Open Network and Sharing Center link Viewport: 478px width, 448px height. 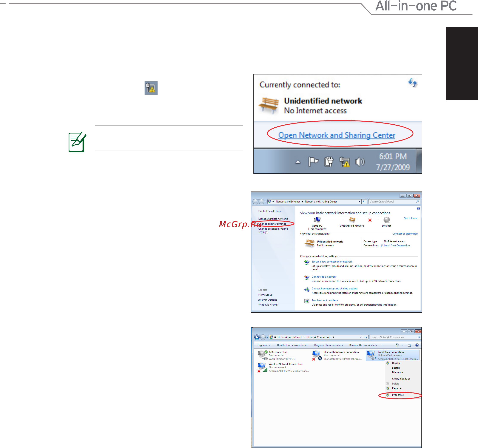tap(336, 135)
